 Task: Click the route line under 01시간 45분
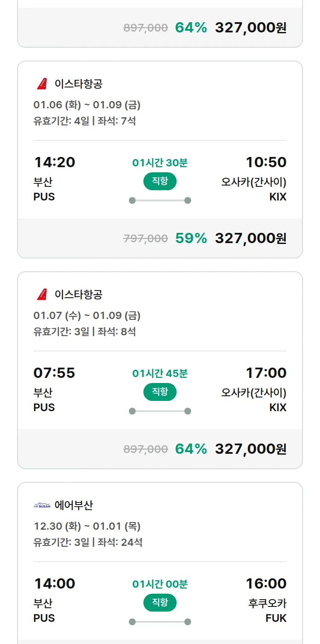tap(160, 411)
